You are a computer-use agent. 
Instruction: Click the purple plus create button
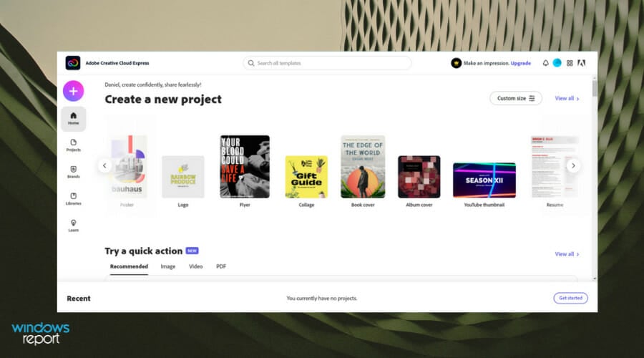click(73, 91)
